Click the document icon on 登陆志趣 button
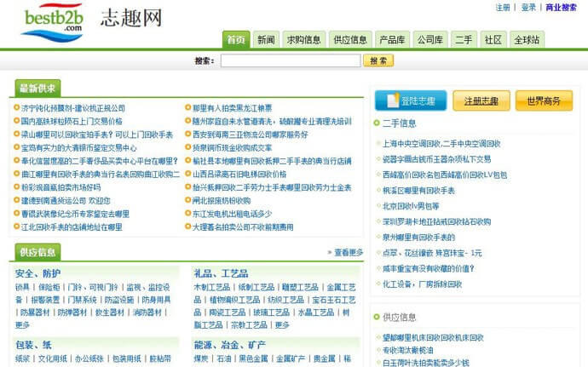The height and width of the screenshot is (367, 588). (392, 101)
